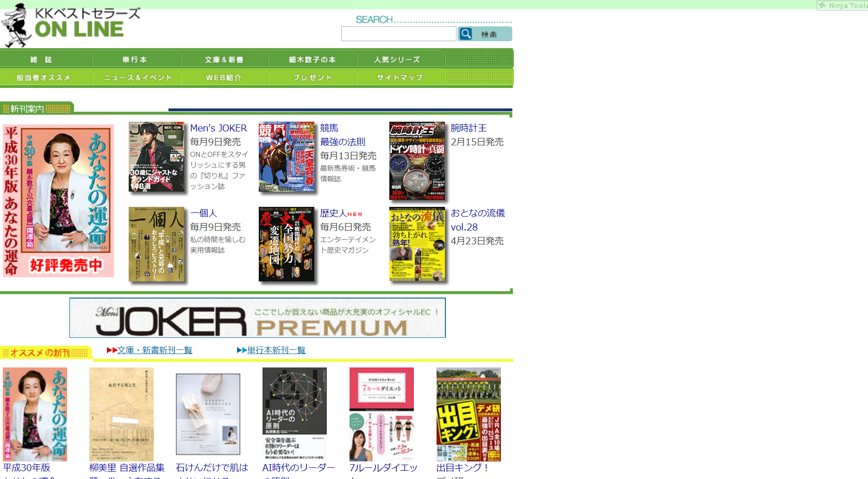This screenshot has height=479, width=868.
Task: Click the search input field
Action: click(x=399, y=34)
